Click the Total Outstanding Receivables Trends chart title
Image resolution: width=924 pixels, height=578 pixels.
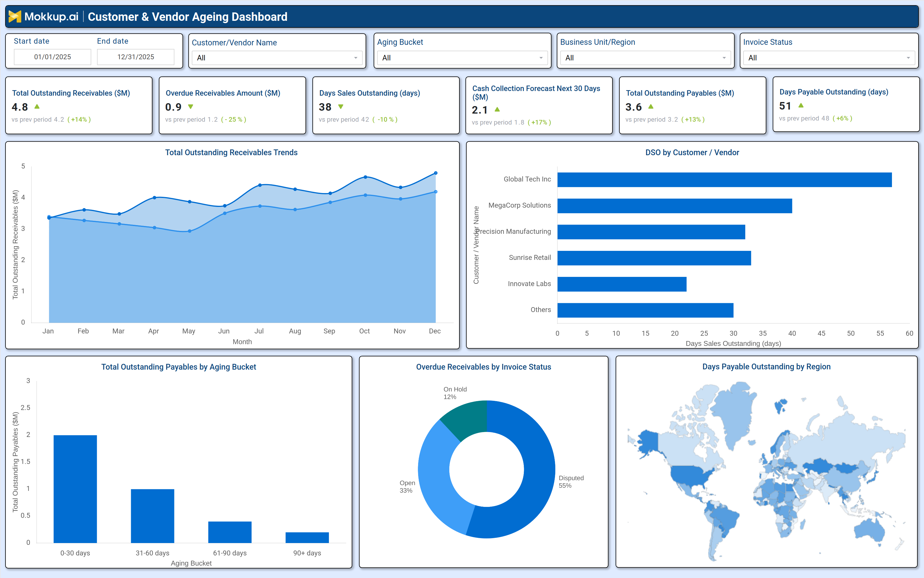231,152
